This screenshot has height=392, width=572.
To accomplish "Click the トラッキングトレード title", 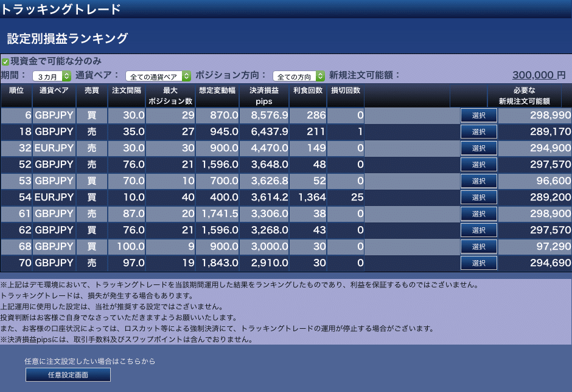I will [x=61, y=9].
